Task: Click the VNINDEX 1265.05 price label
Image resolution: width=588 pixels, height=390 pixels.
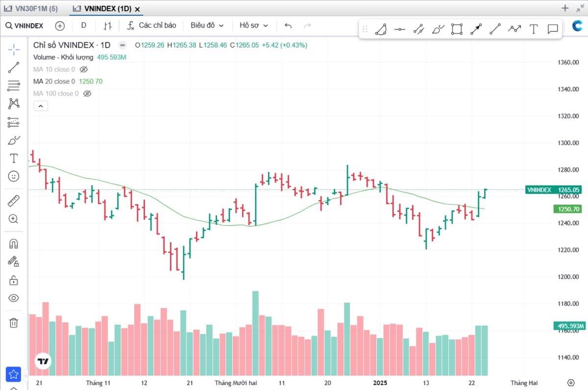Action: (x=554, y=190)
